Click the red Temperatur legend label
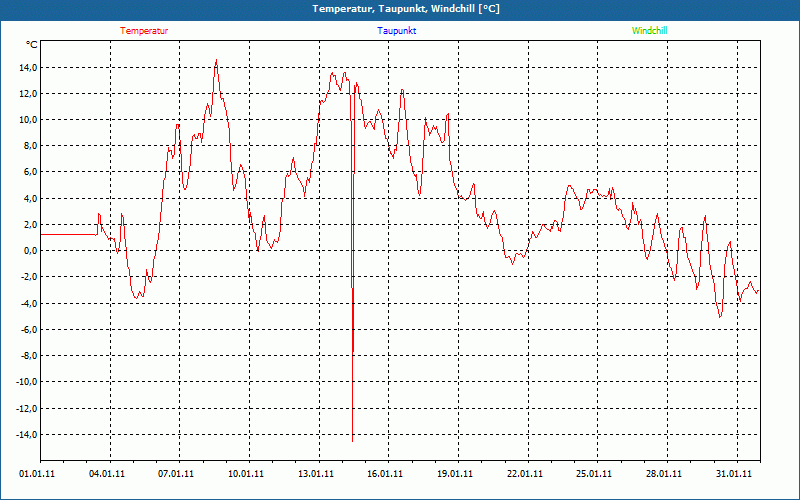 click(x=144, y=31)
